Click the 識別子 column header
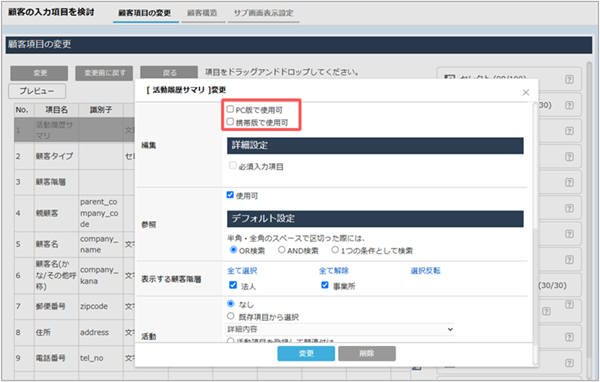The width and height of the screenshot is (600, 382). tap(101, 110)
